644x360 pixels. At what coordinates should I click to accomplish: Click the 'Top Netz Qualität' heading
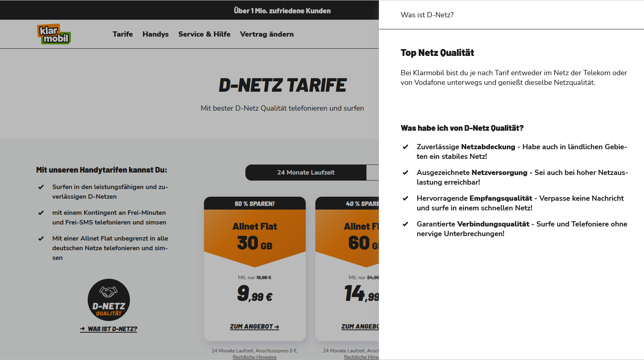pyautogui.click(x=437, y=53)
